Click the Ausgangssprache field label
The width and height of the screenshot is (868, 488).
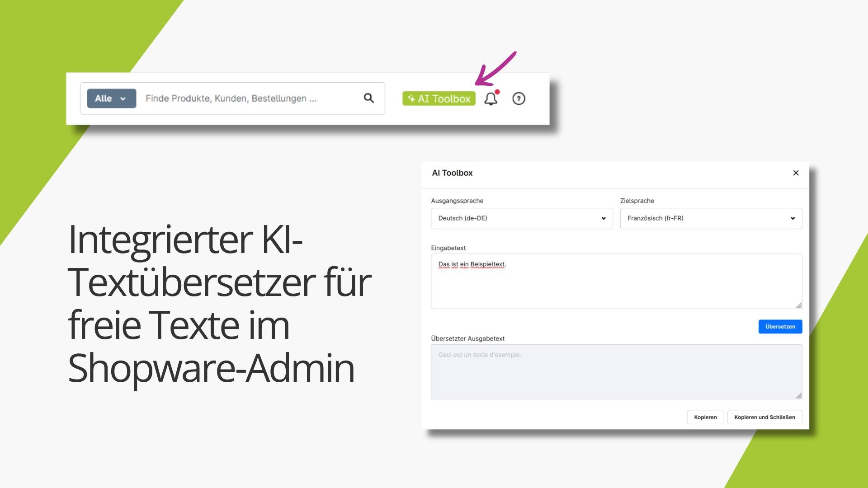point(457,201)
